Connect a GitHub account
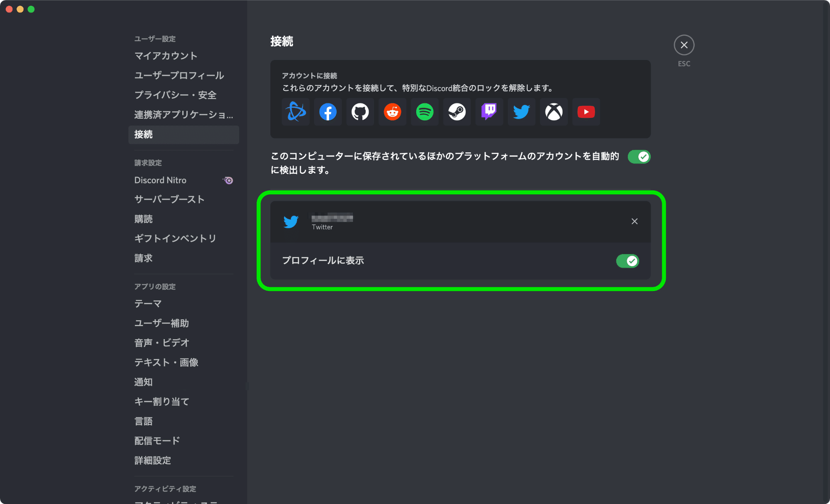This screenshot has height=504, width=830. pyautogui.click(x=360, y=112)
